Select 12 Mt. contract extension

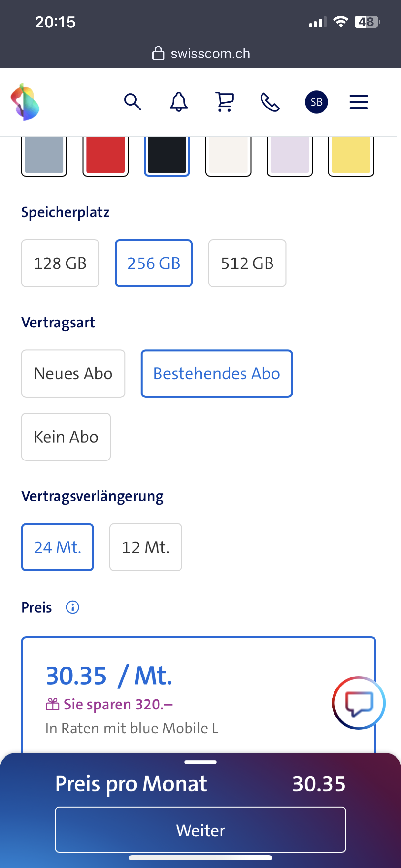click(146, 547)
